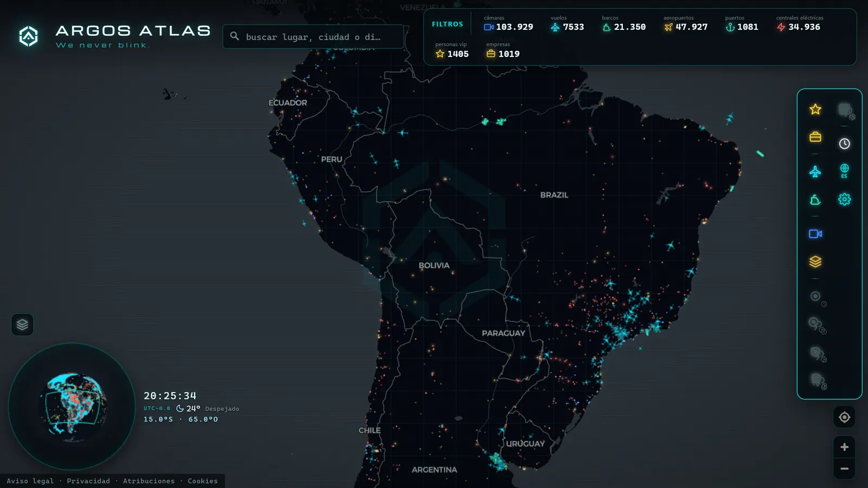Viewport: 868px width, 488px height.
Task: Filter by vuelos count 7533
Action: tap(567, 23)
